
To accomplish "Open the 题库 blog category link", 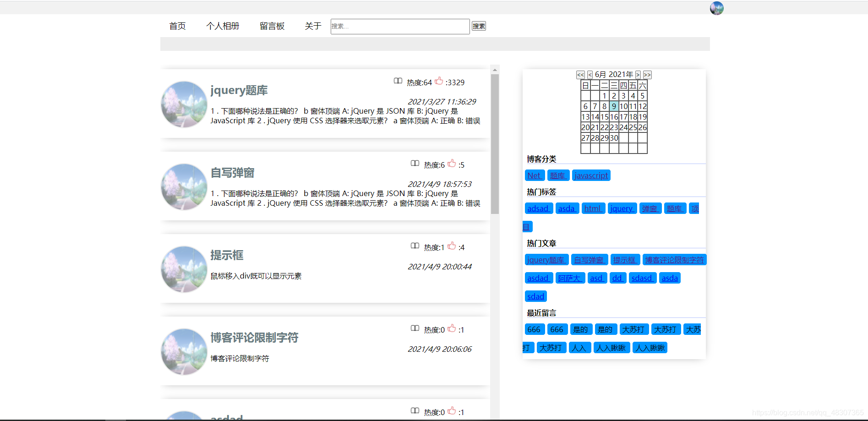I will [x=558, y=175].
